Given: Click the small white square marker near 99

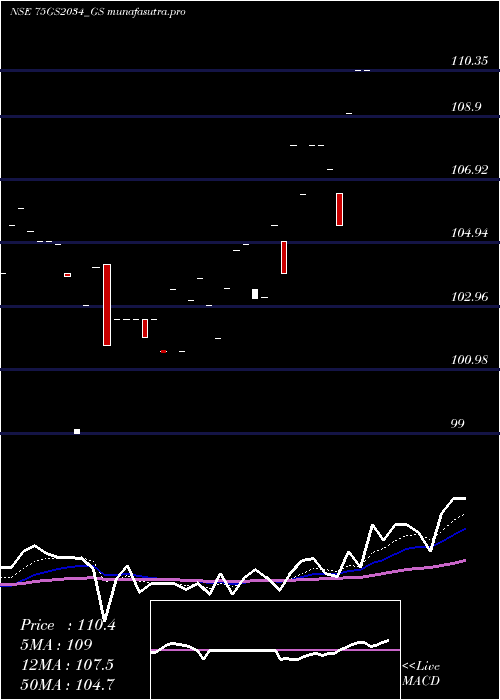Looking at the screenshot, I should coord(77,431).
